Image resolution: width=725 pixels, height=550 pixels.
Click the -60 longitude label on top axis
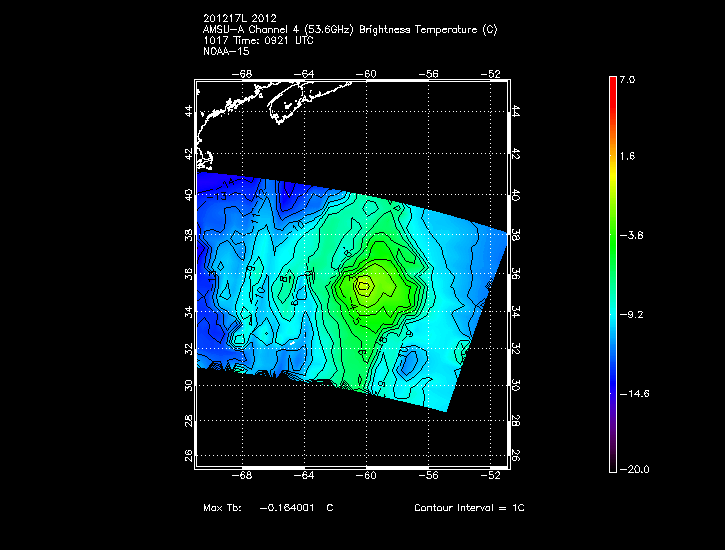[x=368, y=73]
